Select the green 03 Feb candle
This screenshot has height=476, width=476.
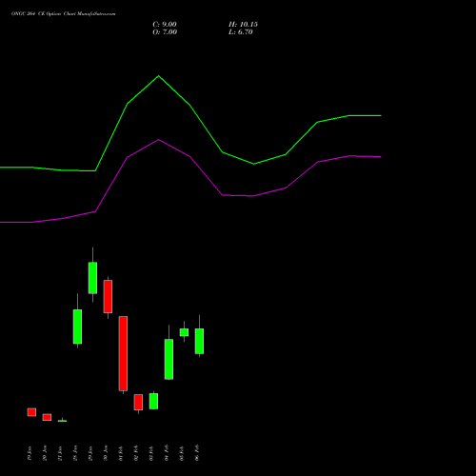[x=153, y=401]
